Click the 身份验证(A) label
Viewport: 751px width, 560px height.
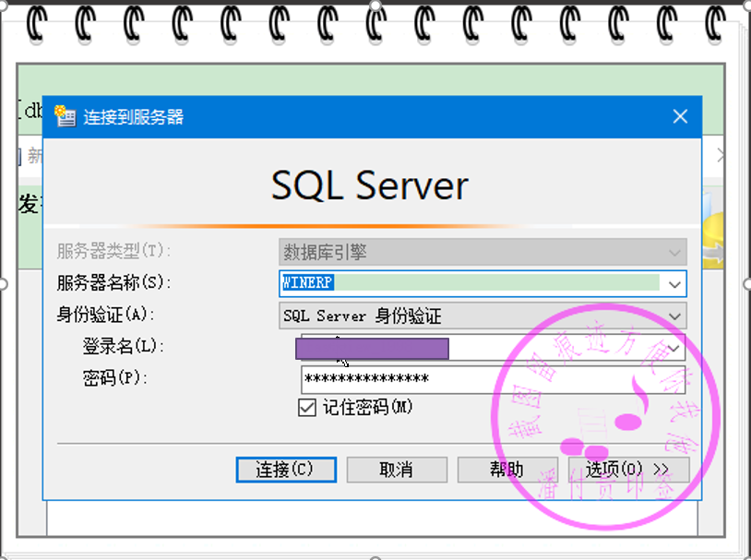(x=105, y=315)
